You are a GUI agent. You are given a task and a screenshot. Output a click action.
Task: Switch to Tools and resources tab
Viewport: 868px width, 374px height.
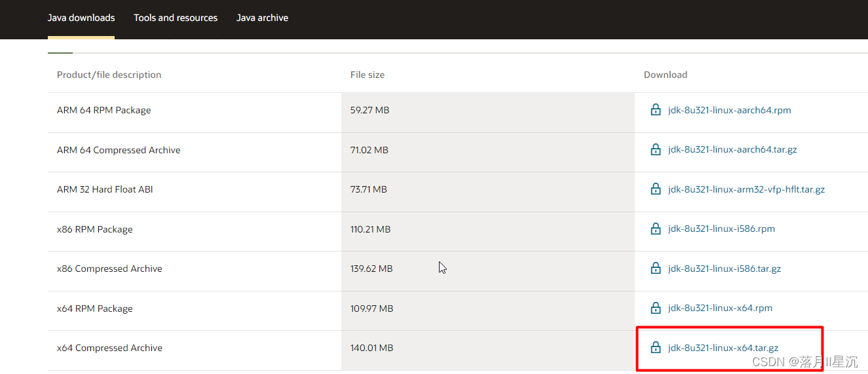click(176, 18)
